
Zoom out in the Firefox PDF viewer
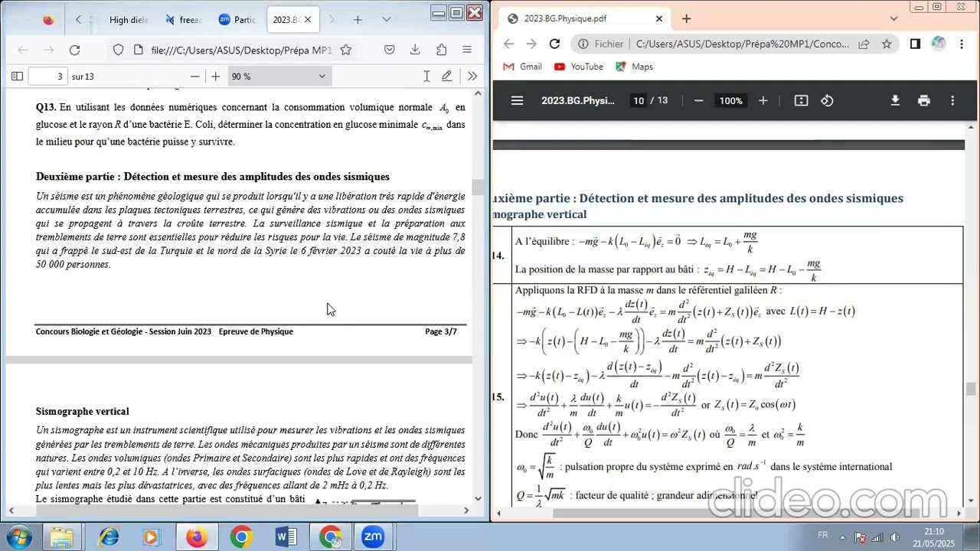coord(194,77)
